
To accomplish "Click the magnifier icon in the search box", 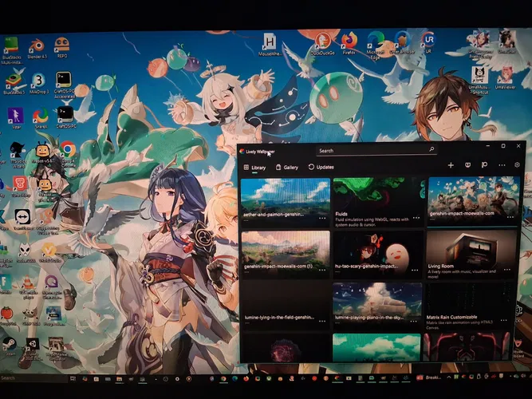I will coord(432,149).
